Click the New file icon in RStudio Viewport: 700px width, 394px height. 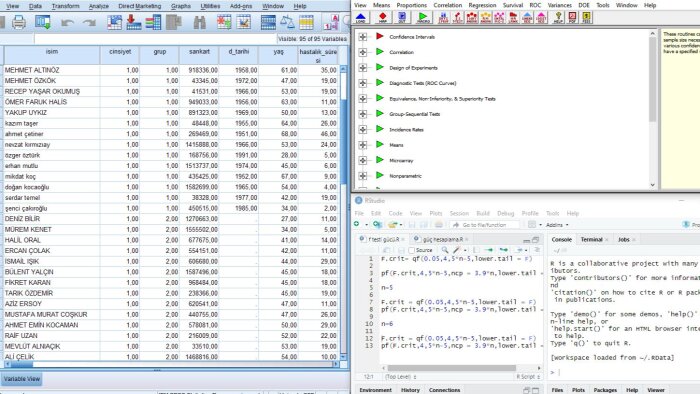pyautogui.click(x=357, y=224)
